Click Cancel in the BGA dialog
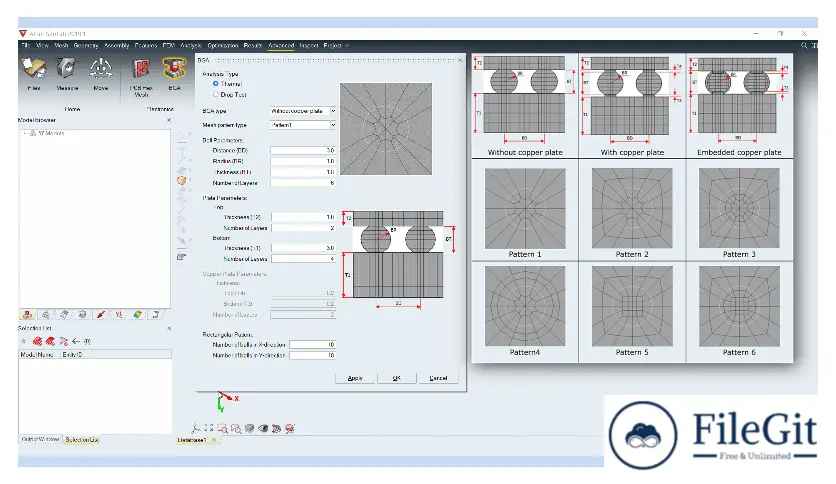The image size is (836, 484). (438, 378)
